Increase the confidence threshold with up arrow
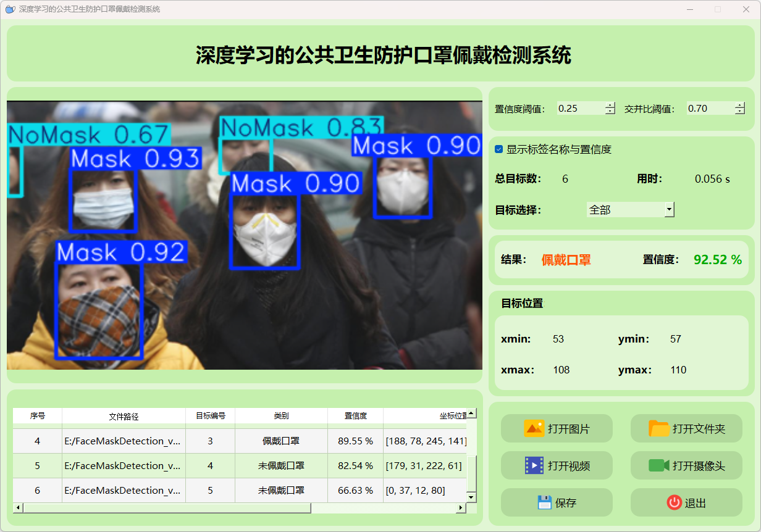 pyautogui.click(x=610, y=105)
